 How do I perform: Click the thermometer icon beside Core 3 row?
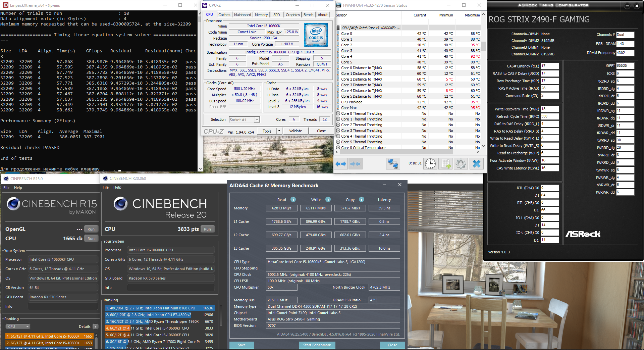click(338, 51)
